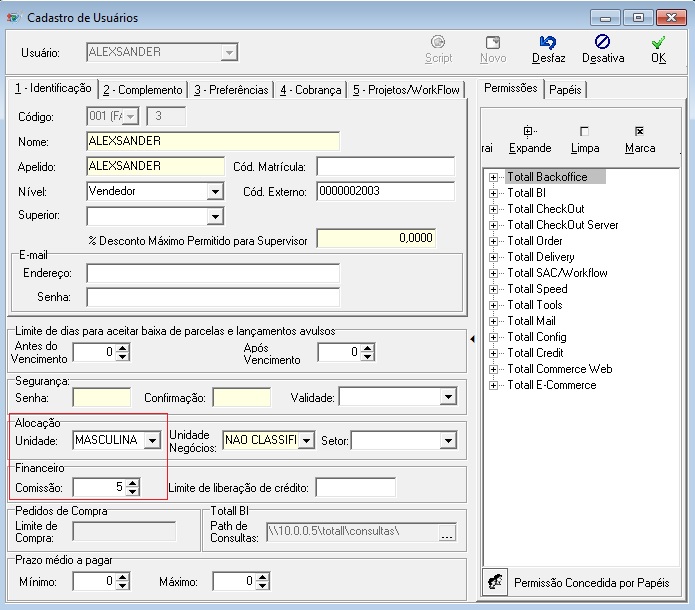Select Totall Config in permissions tree
Viewport: 695px width, 610px height.
tap(537, 337)
